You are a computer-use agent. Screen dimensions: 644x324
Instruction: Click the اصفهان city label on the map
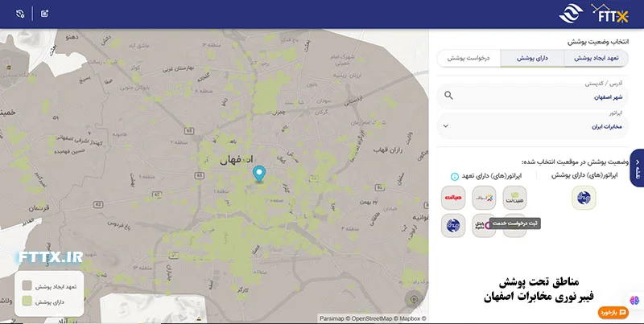pos(237,159)
